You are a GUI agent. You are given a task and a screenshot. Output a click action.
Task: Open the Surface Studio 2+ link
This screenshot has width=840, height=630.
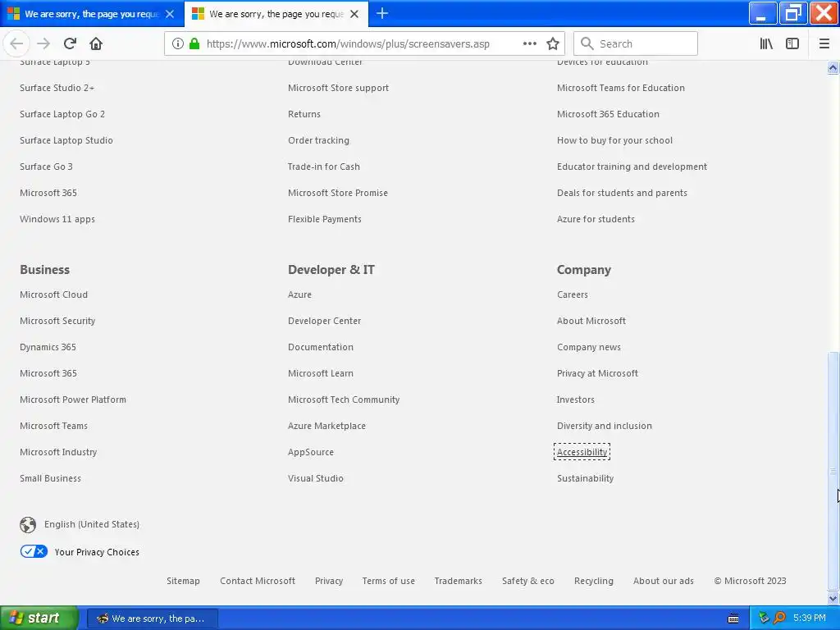coord(57,88)
